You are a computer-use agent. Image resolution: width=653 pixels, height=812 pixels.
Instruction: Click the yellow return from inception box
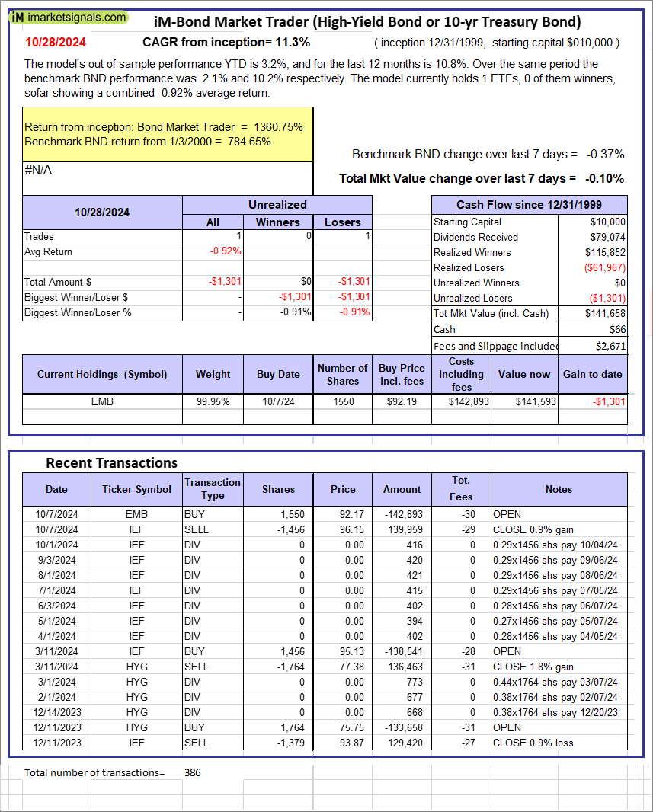point(168,134)
